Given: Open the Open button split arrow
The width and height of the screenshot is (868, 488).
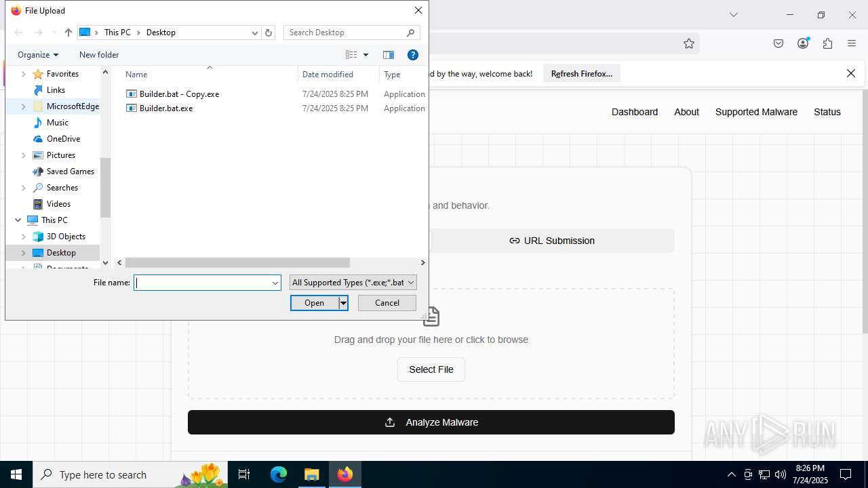Looking at the screenshot, I should pos(344,303).
